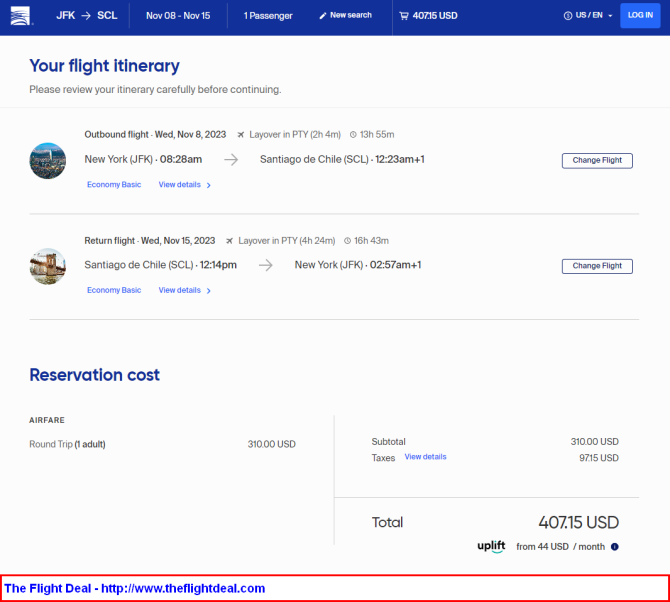This screenshot has width=670, height=602.
Task: Click the Total '407.15 USD' amount
Action: click(x=579, y=522)
